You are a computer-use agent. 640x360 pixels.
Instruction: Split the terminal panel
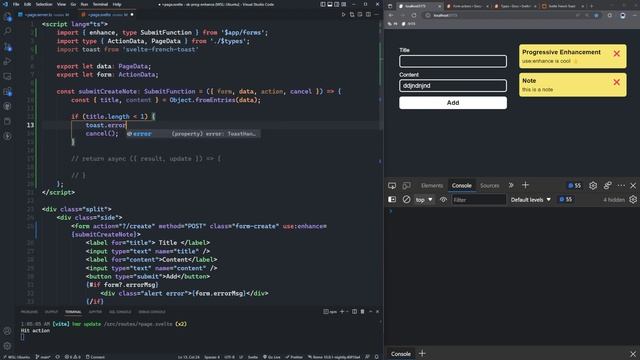click(354, 311)
